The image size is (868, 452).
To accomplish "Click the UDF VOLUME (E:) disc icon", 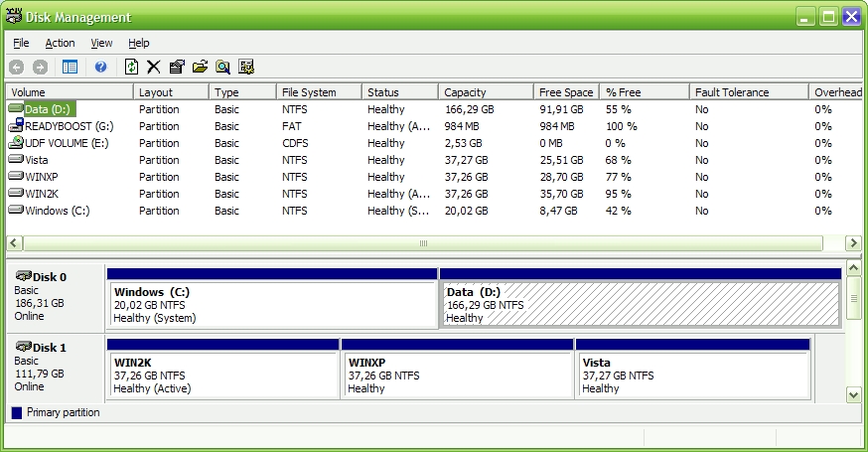I will point(16,142).
